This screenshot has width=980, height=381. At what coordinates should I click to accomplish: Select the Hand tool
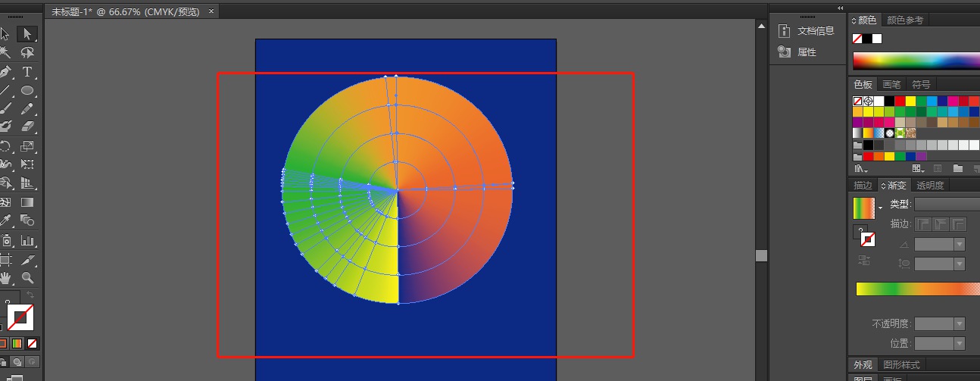point(5,278)
